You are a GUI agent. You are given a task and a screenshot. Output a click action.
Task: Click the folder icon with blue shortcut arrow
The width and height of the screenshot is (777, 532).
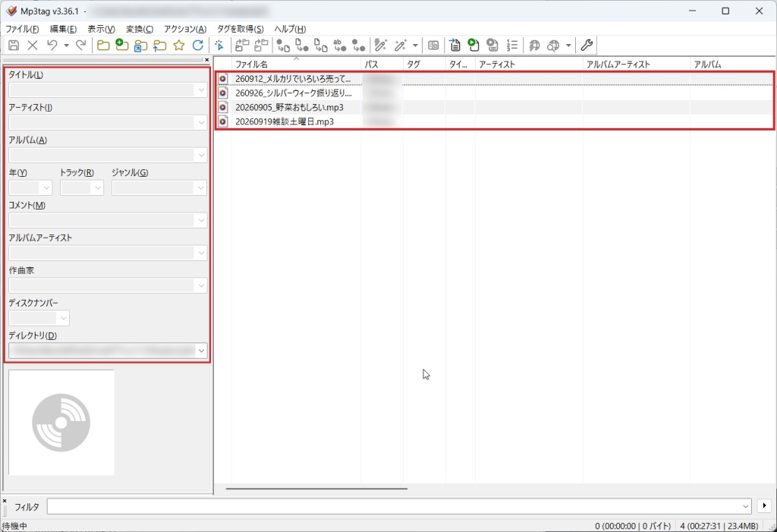140,46
